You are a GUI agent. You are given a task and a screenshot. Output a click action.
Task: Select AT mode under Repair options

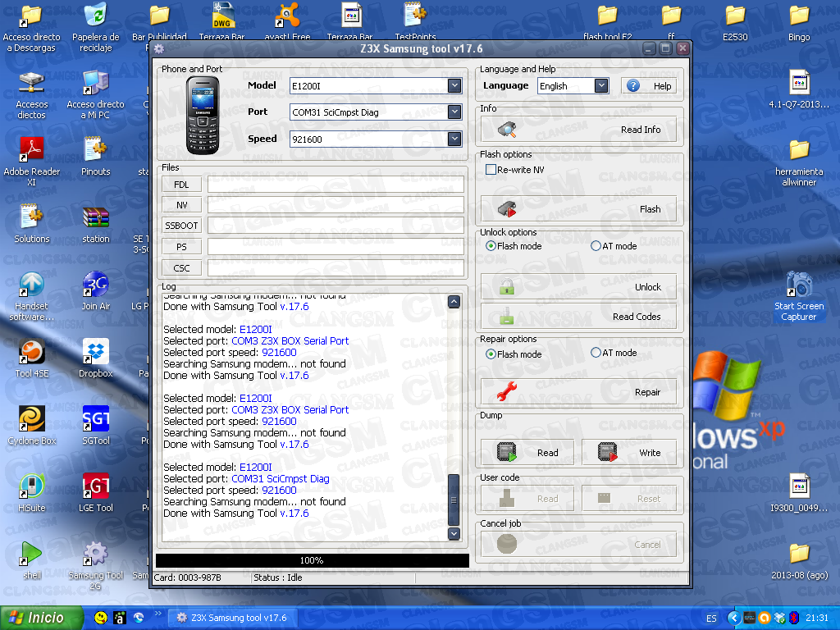click(x=596, y=353)
